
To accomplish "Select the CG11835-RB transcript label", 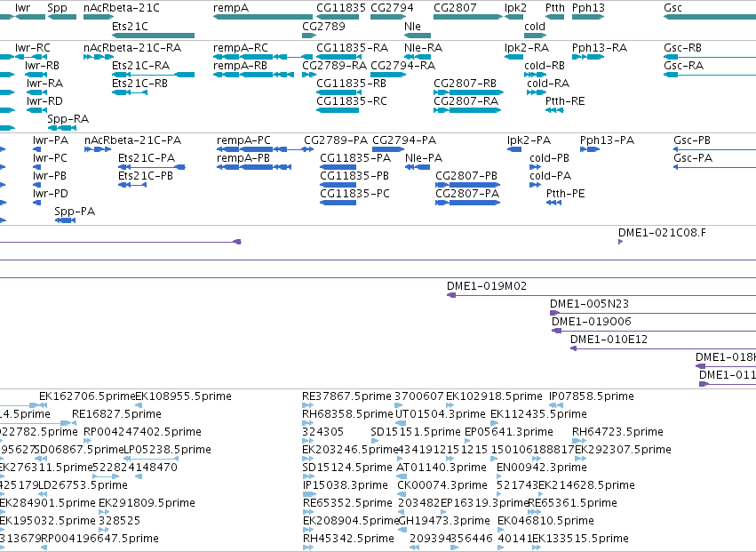I will click(351, 84).
